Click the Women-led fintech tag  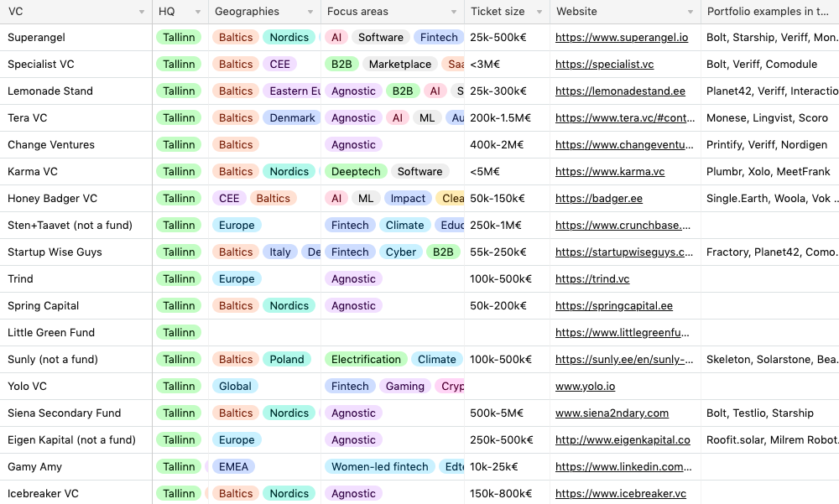(x=380, y=466)
